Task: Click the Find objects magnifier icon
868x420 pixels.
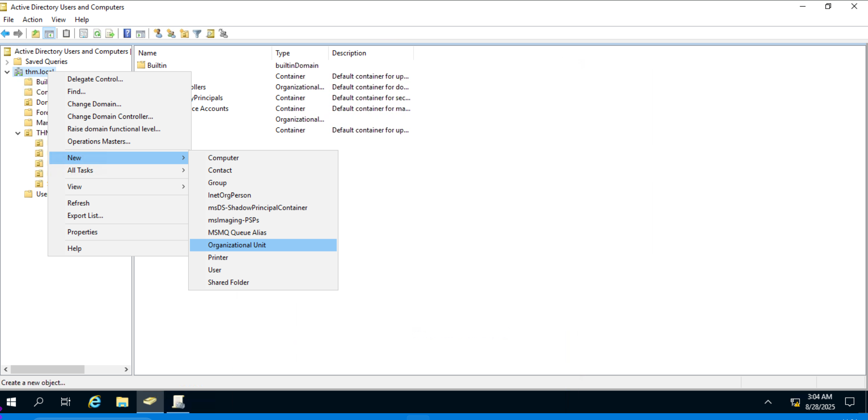Action: point(210,34)
